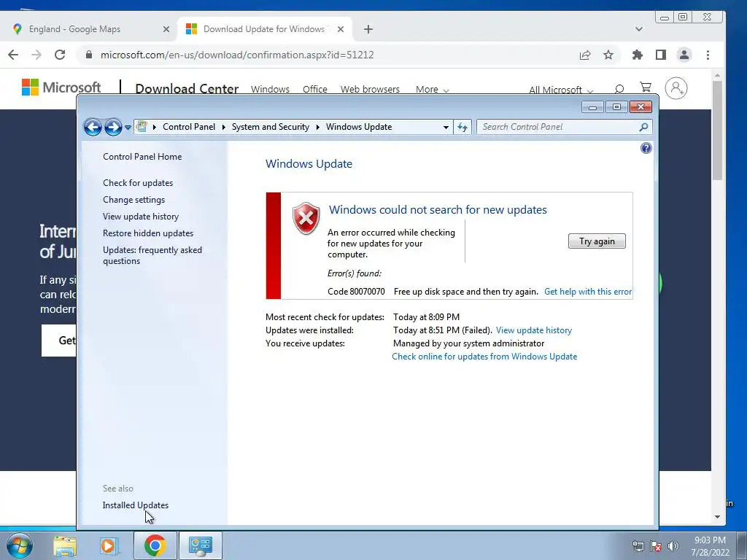747x560 pixels.
Task: Open Chrome tab search chevron
Action: (x=638, y=29)
